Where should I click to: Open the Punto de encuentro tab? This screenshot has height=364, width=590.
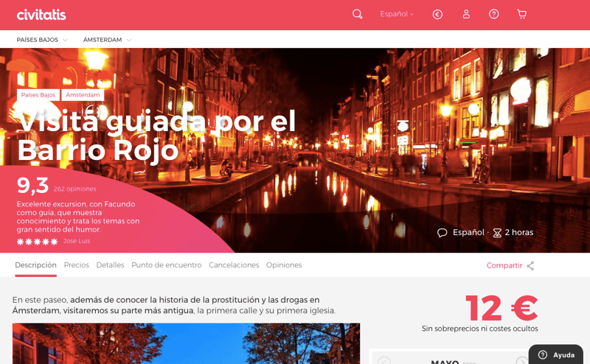166,265
